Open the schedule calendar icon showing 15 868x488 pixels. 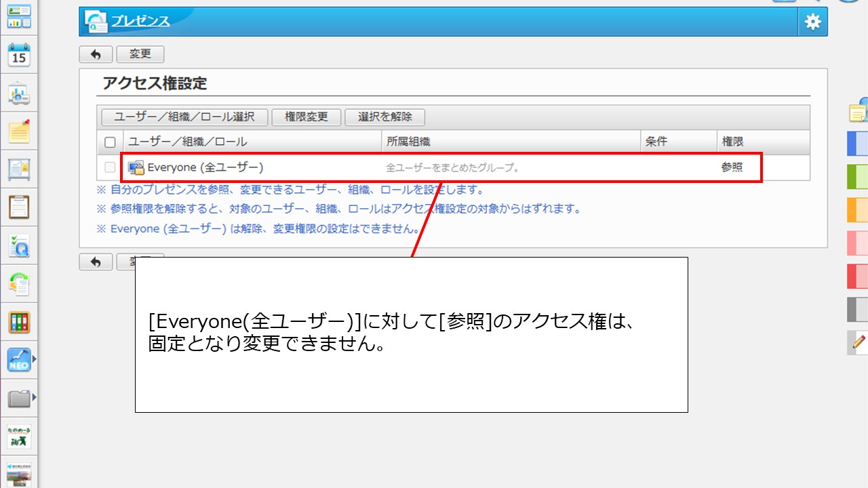(x=19, y=55)
